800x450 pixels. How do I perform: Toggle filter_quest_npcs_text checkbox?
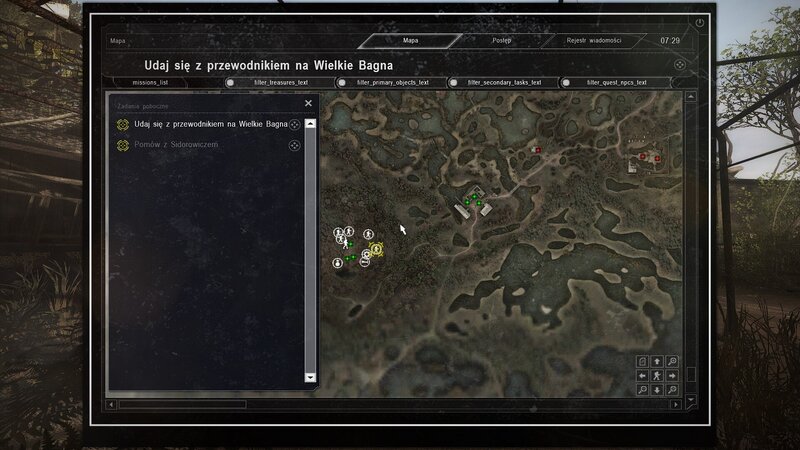tap(566, 83)
